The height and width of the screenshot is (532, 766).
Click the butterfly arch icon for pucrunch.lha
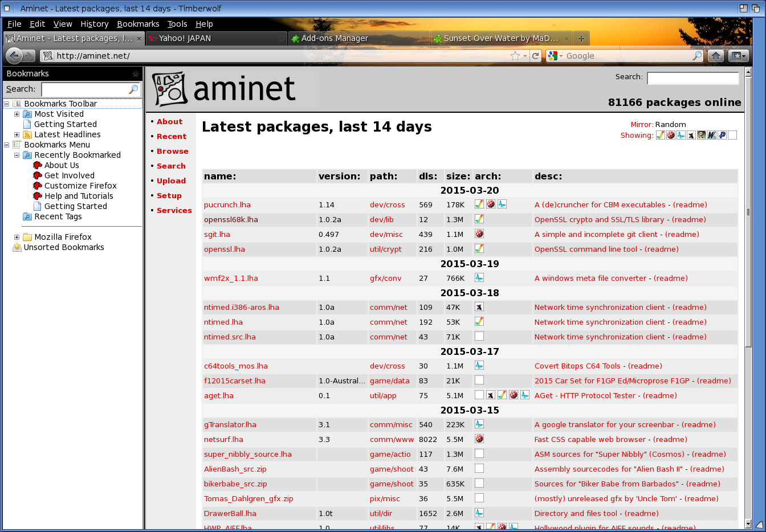pos(502,204)
